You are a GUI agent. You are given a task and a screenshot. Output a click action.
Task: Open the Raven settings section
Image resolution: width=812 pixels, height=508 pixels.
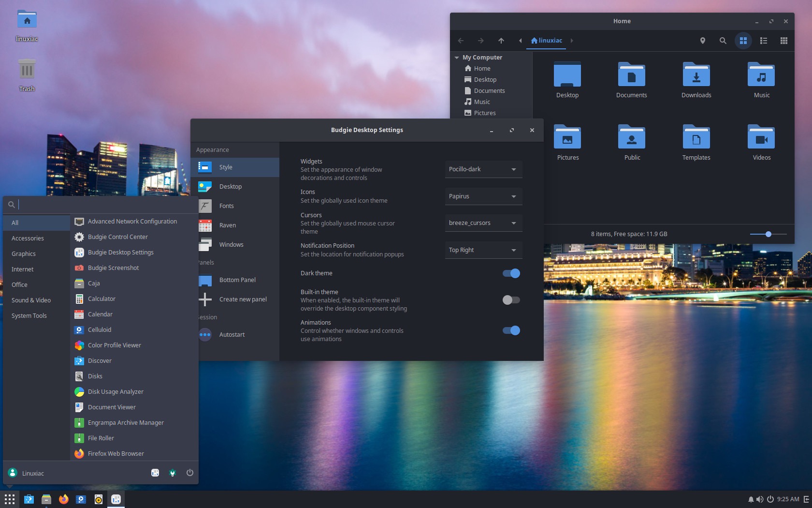click(x=227, y=225)
